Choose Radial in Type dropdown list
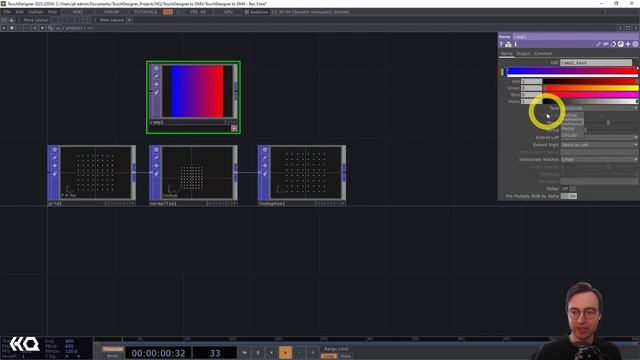This screenshot has width=640, height=360. pyautogui.click(x=572, y=128)
